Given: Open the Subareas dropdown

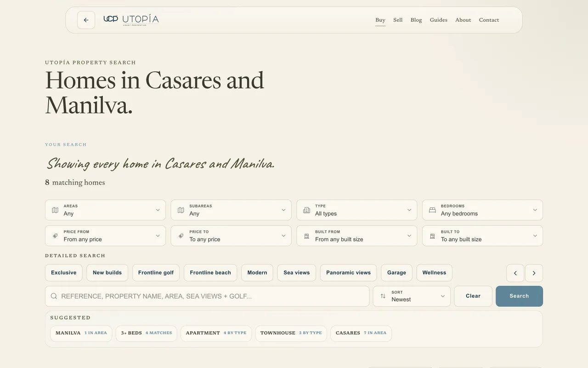Looking at the screenshot, I should [231, 210].
